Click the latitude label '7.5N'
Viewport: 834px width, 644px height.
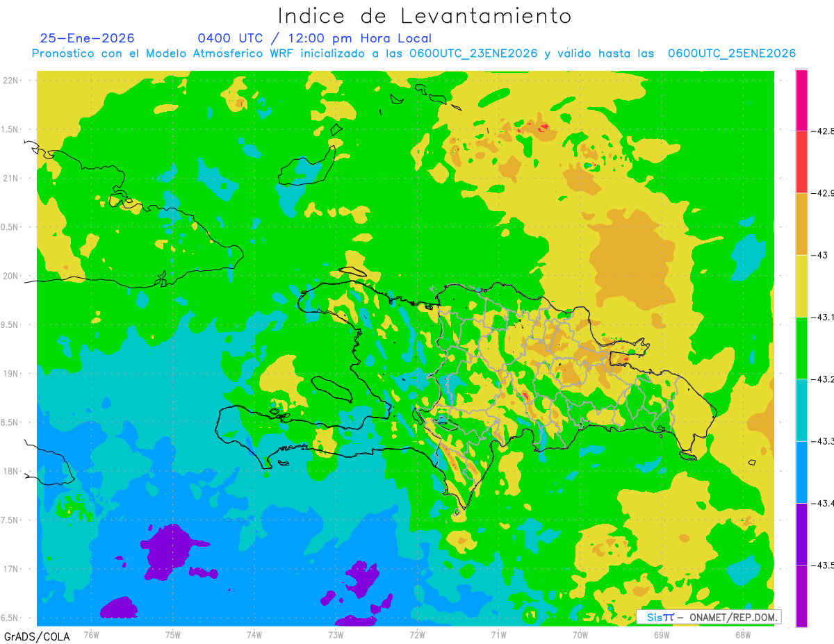pos(10,520)
